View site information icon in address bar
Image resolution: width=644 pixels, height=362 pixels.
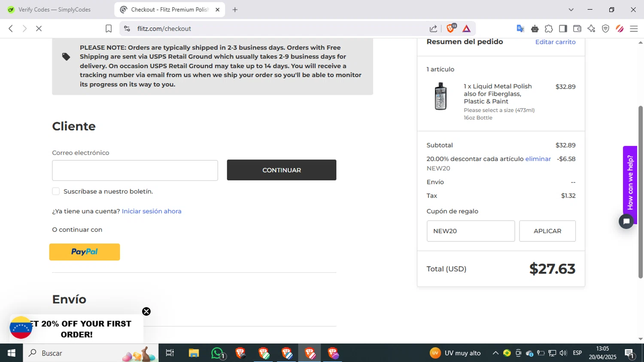(x=127, y=28)
